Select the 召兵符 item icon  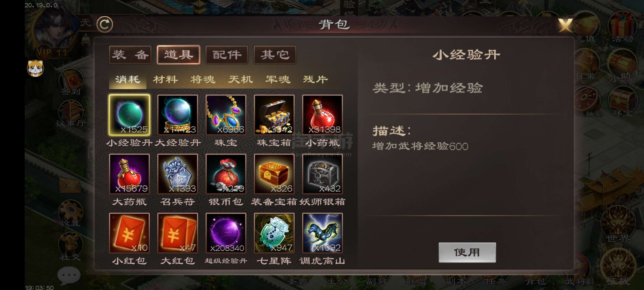177,174
